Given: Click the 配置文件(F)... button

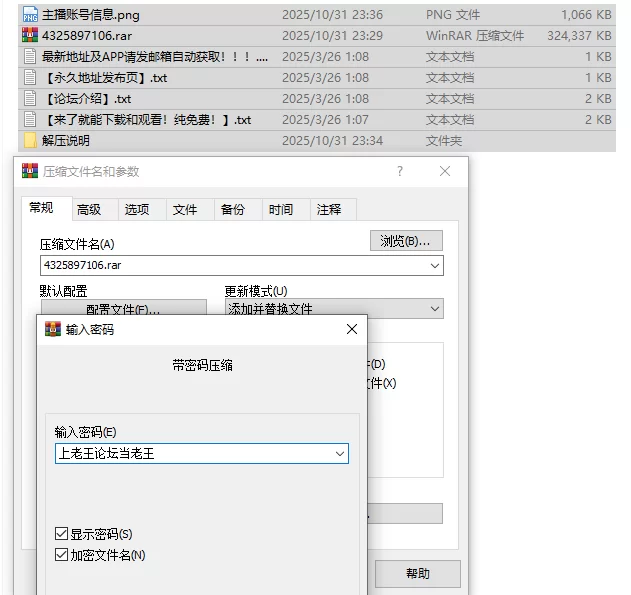Looking at the screenshot, I should [x=124, y=307].
